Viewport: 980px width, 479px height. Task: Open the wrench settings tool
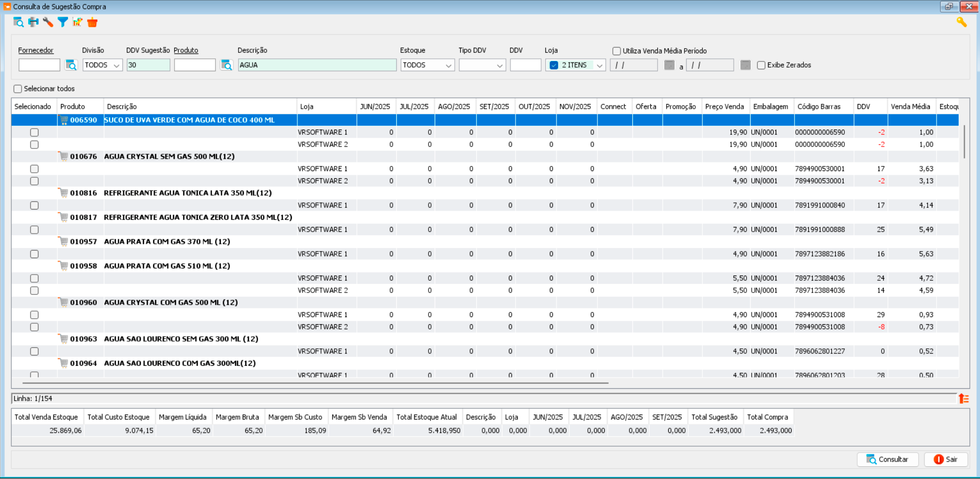pyautogui.click(x=48, y=22)
